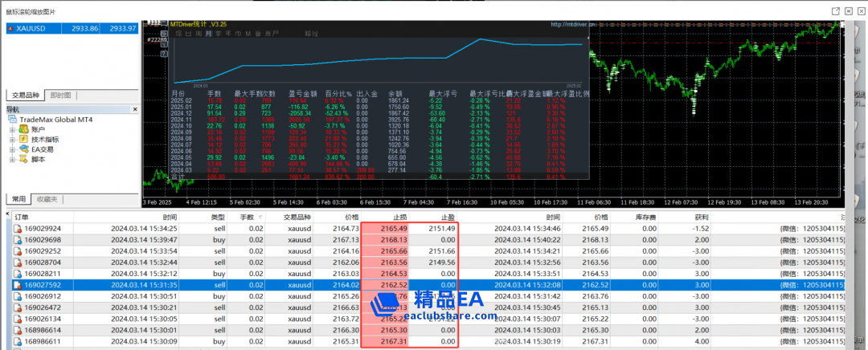Click the 获利 profit column header
Screen dimensions: 868x350
click(x=702, y=217)
